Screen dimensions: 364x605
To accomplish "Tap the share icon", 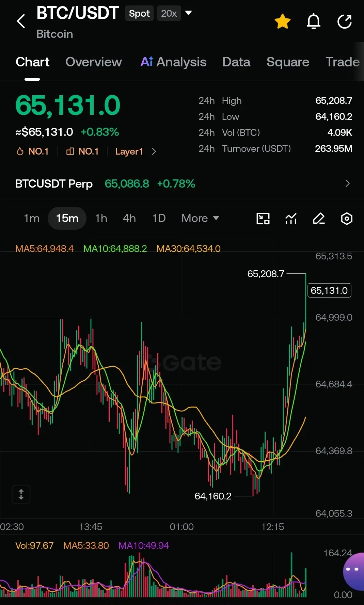I will click(344, 21).
